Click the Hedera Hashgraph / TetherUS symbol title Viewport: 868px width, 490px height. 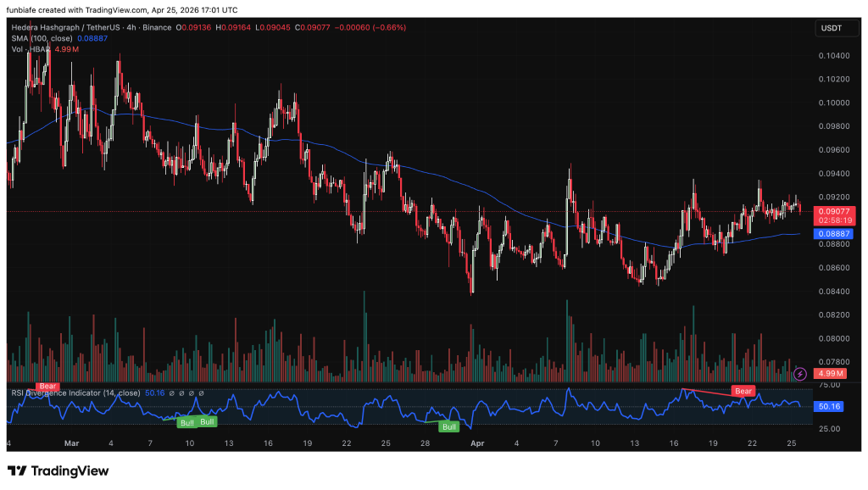(63, 27)
